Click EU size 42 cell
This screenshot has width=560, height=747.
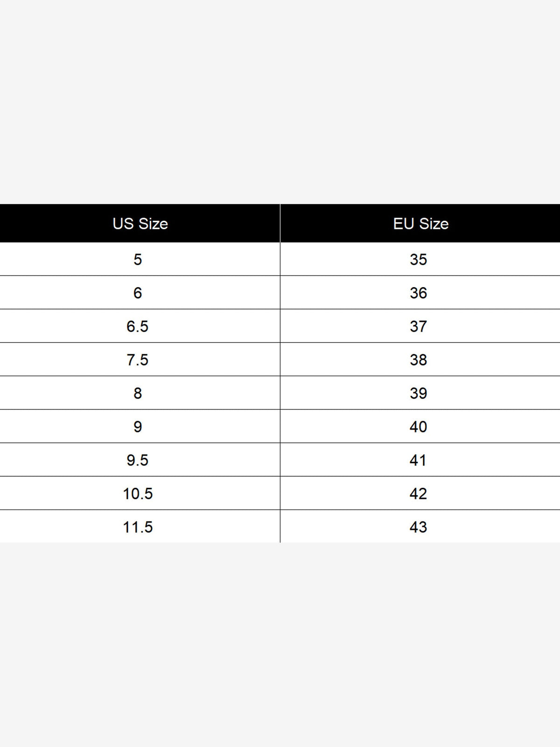tap(420, 493)
